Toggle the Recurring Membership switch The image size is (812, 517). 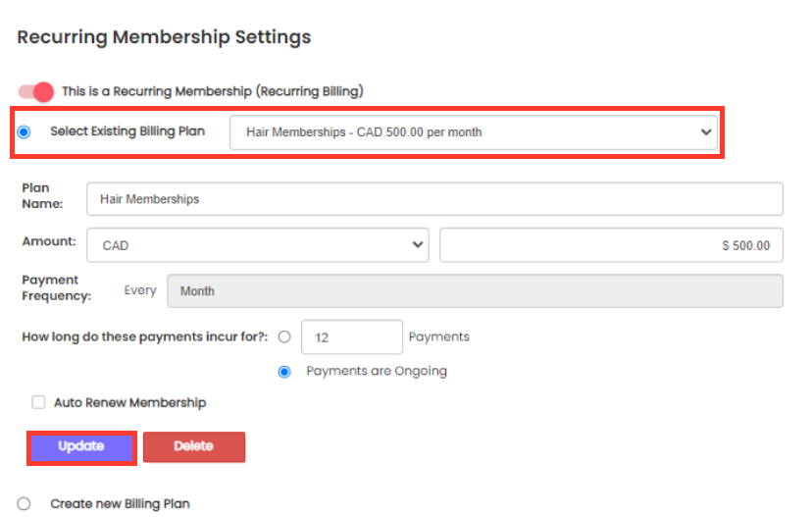(36, 91)
